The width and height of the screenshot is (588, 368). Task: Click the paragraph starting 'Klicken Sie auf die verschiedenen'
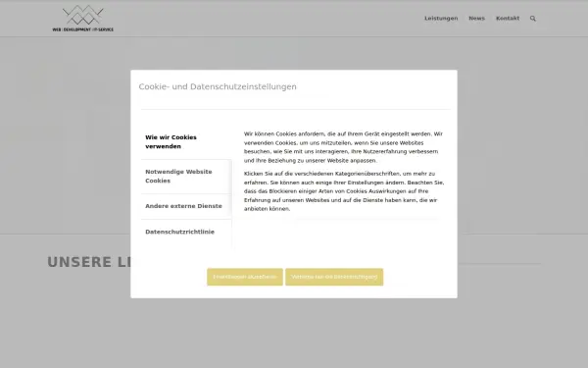click(344, 191)
